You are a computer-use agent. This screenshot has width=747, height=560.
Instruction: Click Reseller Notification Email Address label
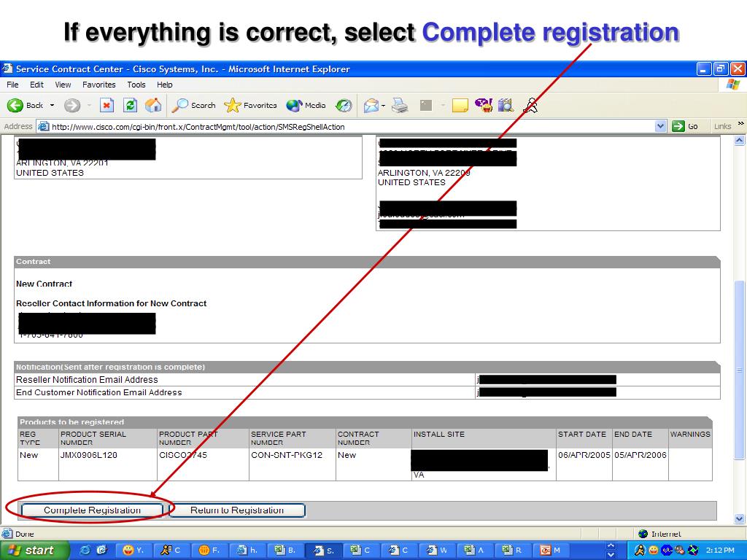tap(88, 379)
